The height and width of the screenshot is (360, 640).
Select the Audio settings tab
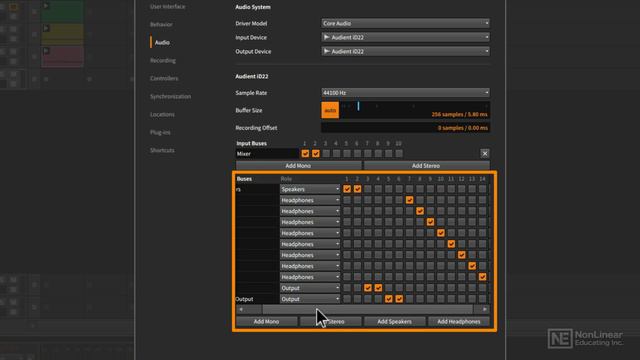tap(162, 42)
